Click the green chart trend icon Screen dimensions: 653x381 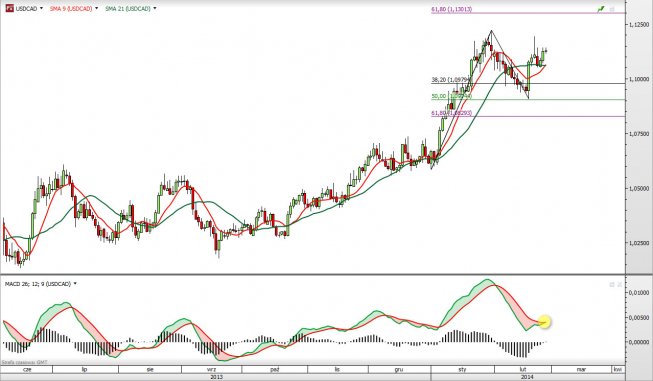601,9
